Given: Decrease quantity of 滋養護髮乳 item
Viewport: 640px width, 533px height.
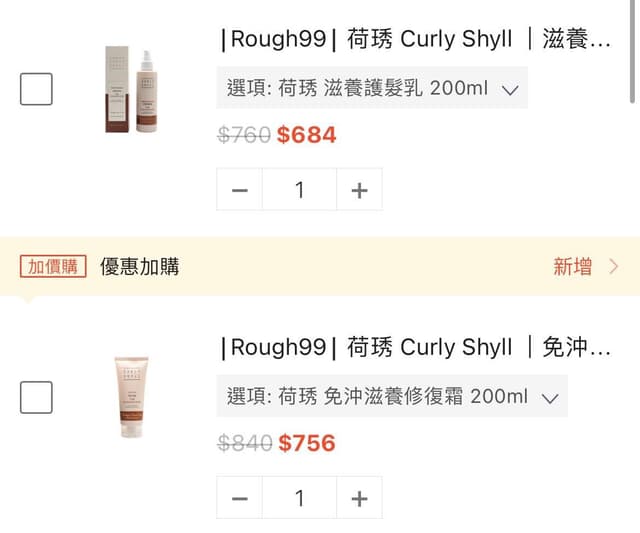Looking at the screenshot, I should click(240, 190).
